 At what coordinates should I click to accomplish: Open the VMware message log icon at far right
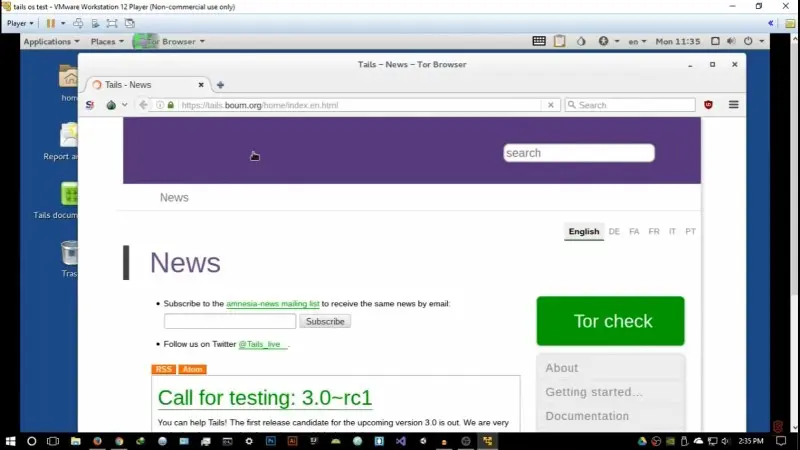[x=790, y=23]
